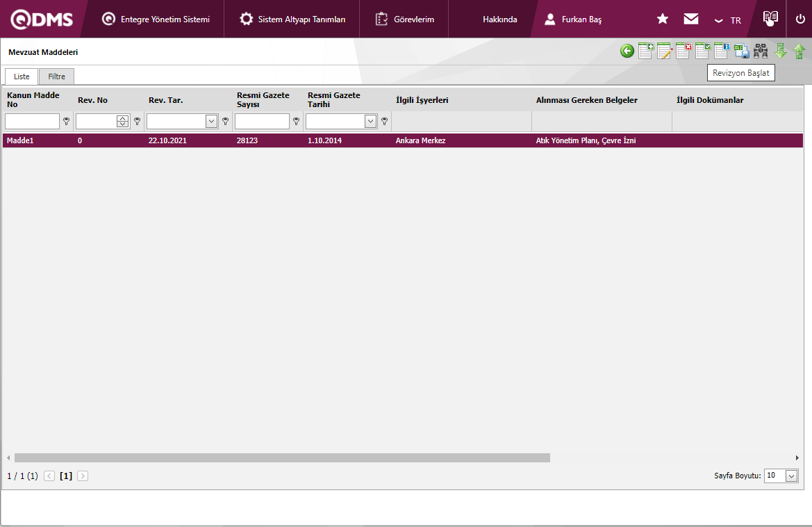Screen dimensions: 812x527
Task: Open the Rev. Tar. date dropdown
Action: [211, 121]
